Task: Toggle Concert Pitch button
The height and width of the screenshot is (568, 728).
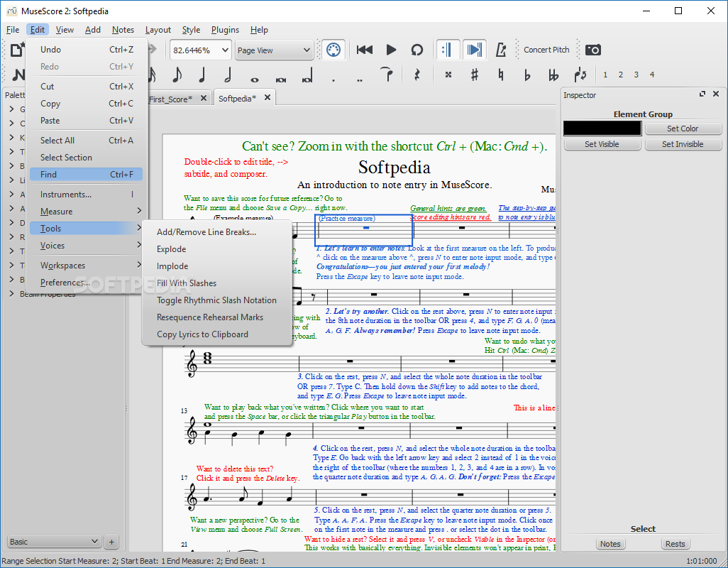Action: click(x=546, y=50)
